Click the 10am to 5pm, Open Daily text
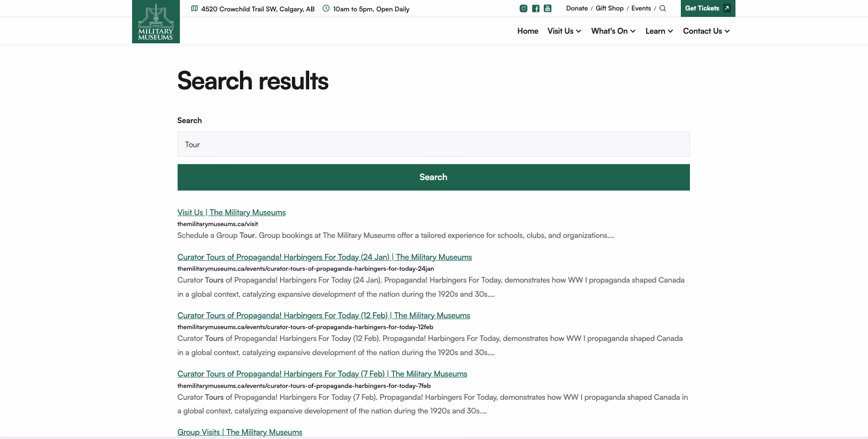 coord(371,9)
